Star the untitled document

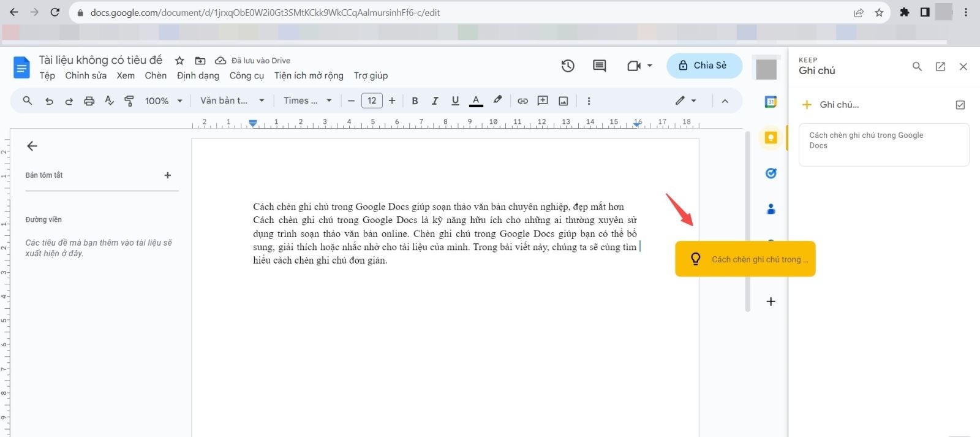tap(179, 61)
